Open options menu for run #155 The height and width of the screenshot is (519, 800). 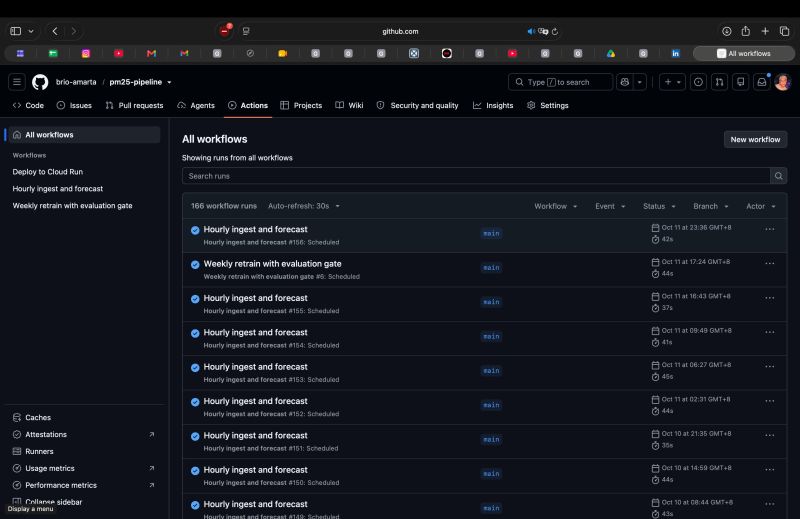pyautogui.click(x=769, y=298)
